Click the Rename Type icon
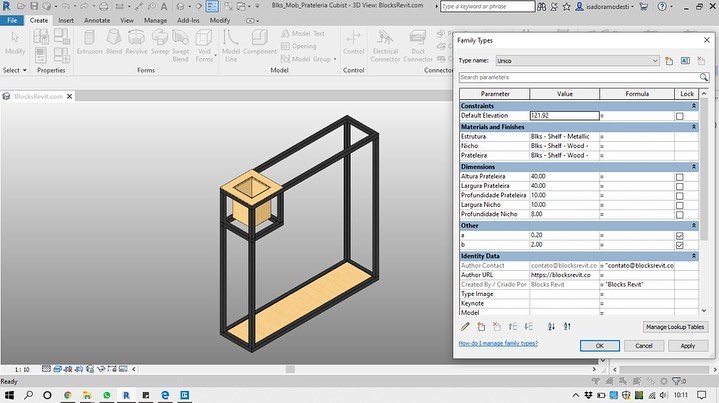 685,61
